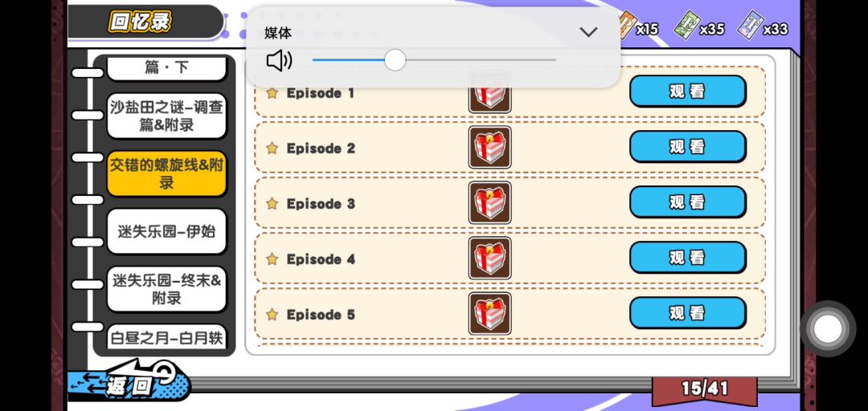Tap the purple ticket x33 icon
This screenshot has height=411, width=868.
[750, 26]
